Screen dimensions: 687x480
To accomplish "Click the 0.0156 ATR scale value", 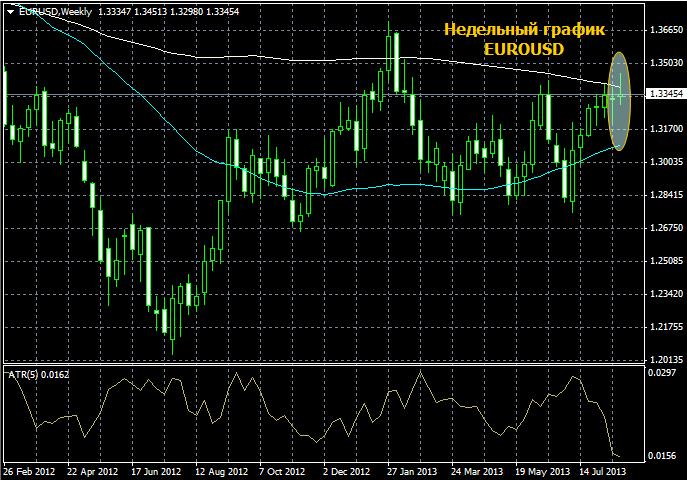I will pyautogui.click(x=661, y=456).
